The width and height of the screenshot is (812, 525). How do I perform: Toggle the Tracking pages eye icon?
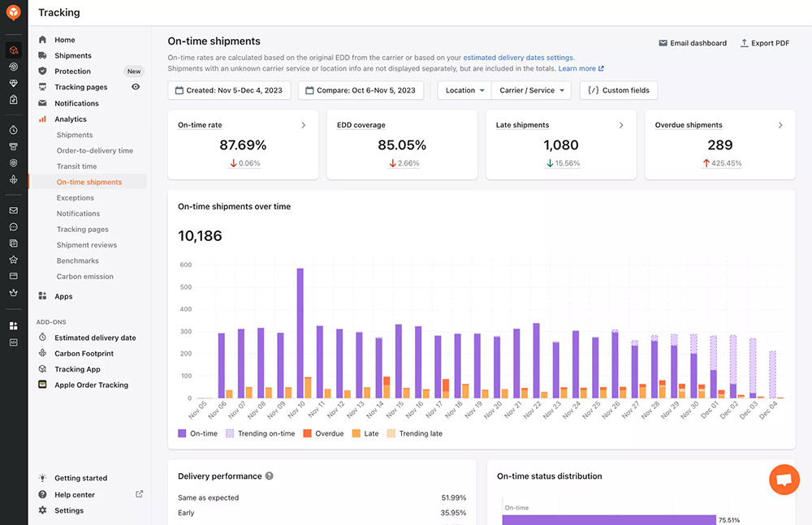click(x=136, y=87)
